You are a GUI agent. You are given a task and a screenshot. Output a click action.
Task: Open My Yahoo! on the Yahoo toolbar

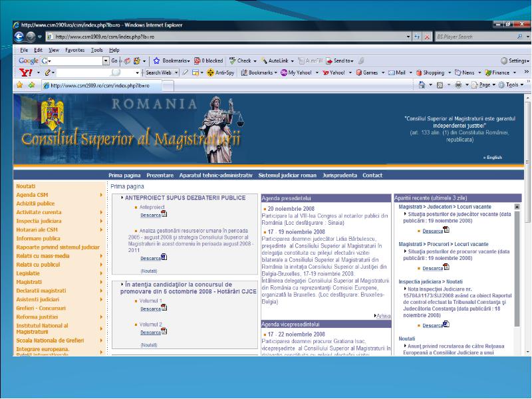[296, 72]
